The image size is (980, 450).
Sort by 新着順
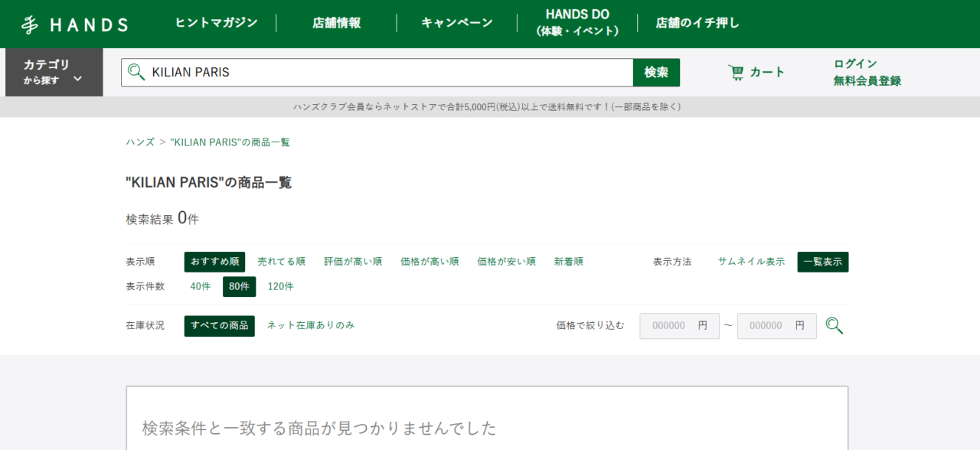point(569,262)
